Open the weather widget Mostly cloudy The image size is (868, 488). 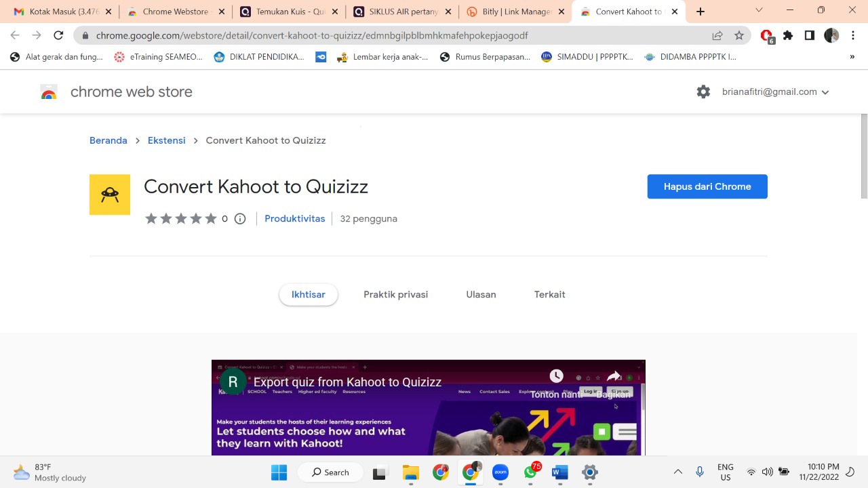click(x=50, y=472)
